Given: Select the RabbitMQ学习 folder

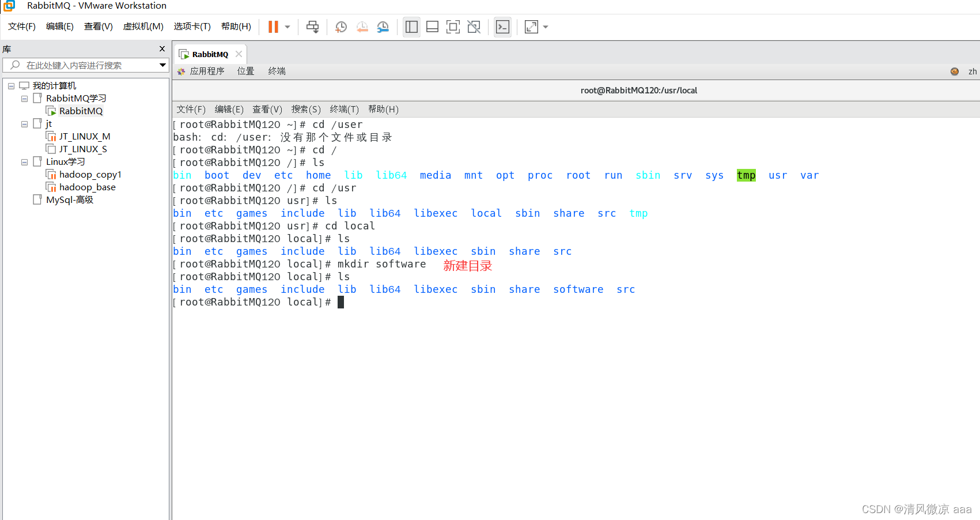Looking at the screenshot, I should click(x=76, y=99).
